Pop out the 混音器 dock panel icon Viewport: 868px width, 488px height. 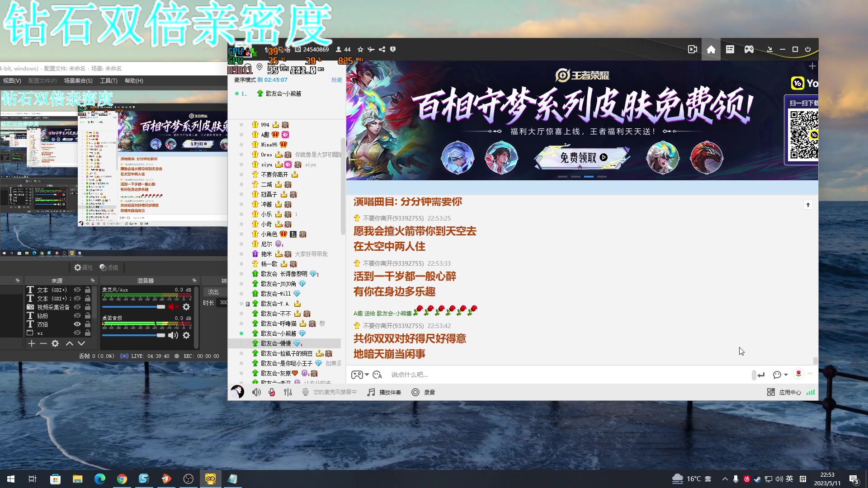click(x=194, y=281)
